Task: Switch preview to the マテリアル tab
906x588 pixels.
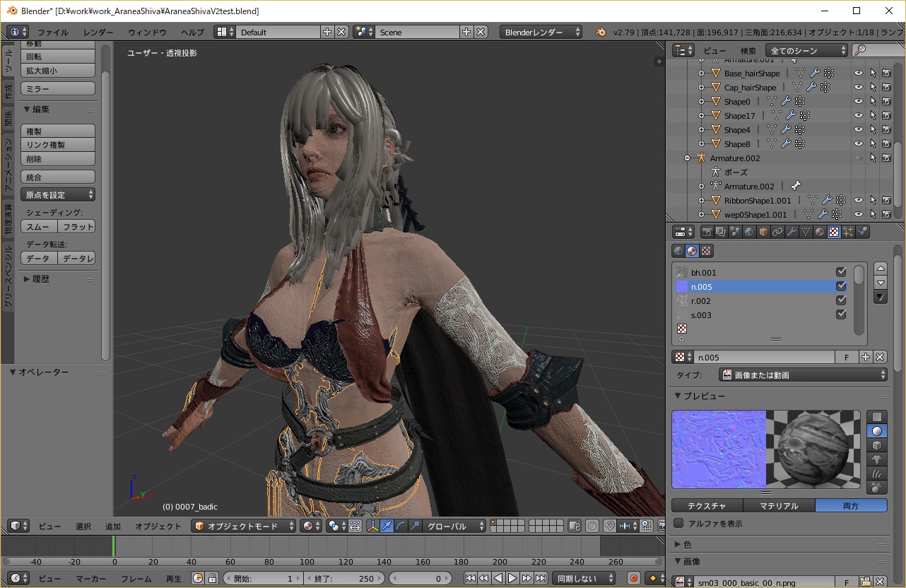Action: tap(779, 505)
